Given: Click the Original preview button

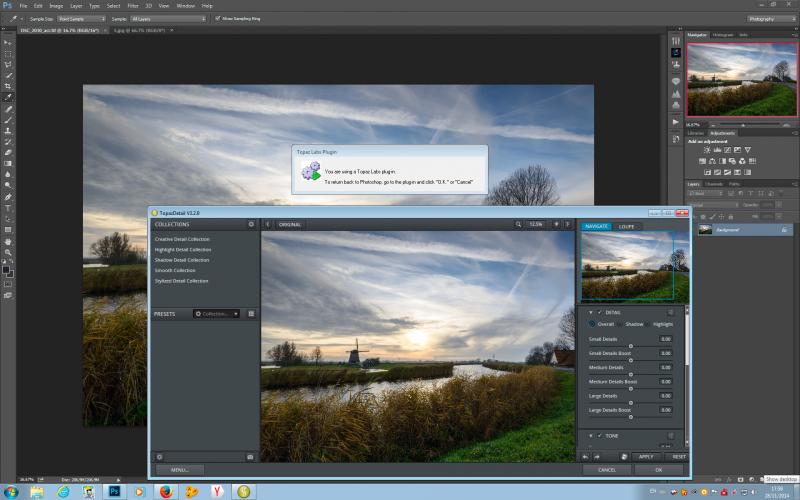Looking at the screenshot, I should tap(290, 224).
